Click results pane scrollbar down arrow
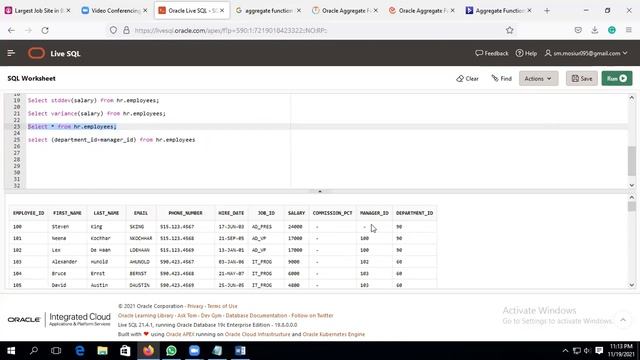640x360 pixels. tap(631, 285)
